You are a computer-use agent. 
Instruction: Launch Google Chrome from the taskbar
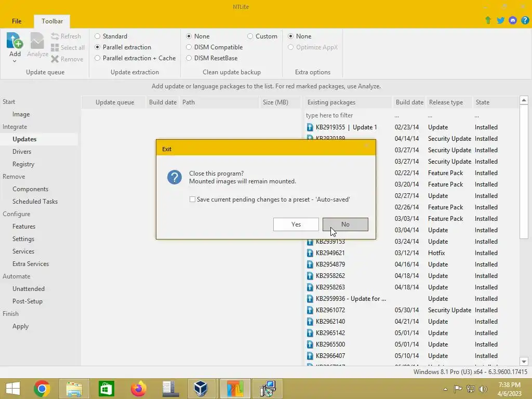click(42, 389)
